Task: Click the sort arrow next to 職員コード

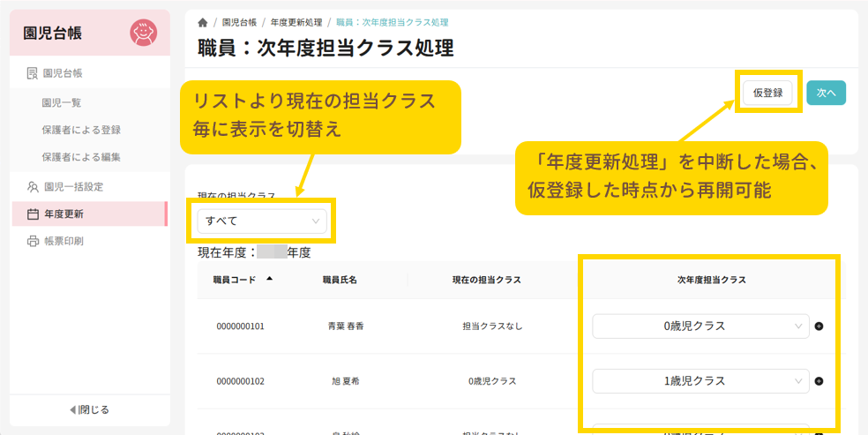Action: 269,279
